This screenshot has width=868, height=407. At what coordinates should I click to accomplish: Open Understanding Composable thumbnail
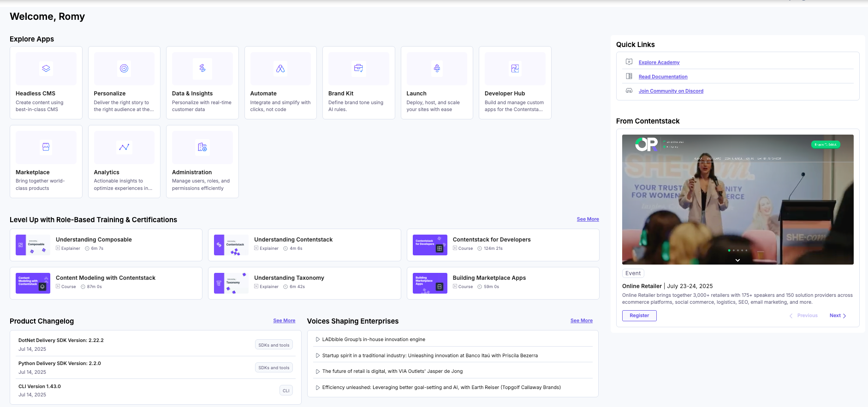click(x=33, y=245)
